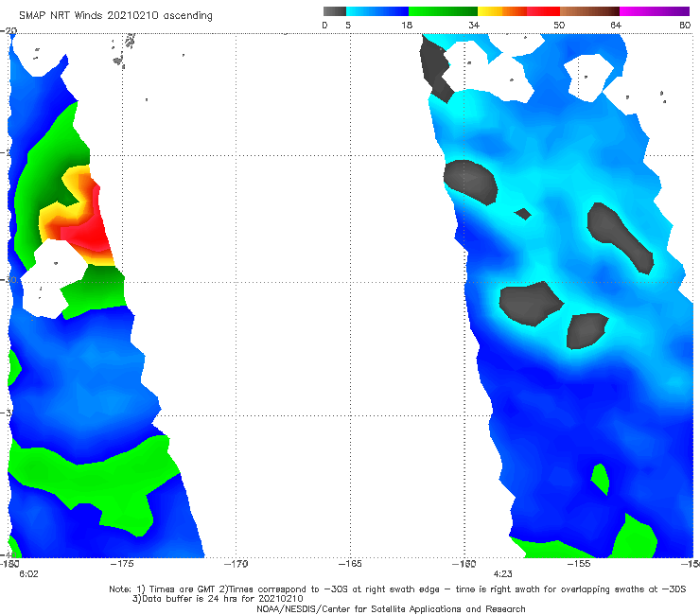This screenshot has width=700, height=615.
Task: Click the '-20' latitude label at top left
Action: tap(9, 31)
